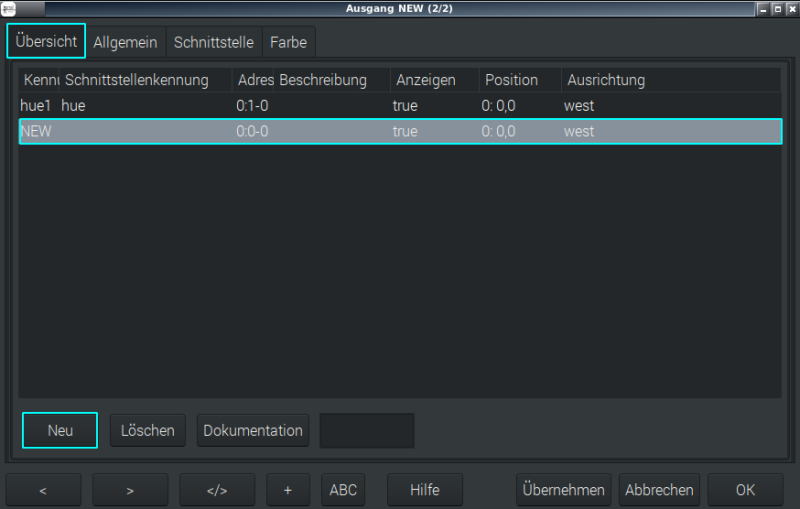Go to next entry with > button
This screenshot has width=800, height=509.
click(130, 490)
